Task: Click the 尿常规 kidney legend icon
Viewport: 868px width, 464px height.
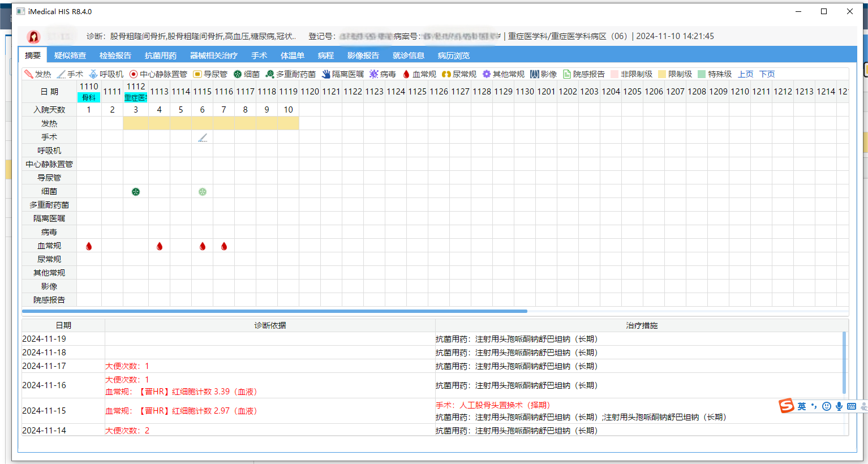Action: [446, 74]
